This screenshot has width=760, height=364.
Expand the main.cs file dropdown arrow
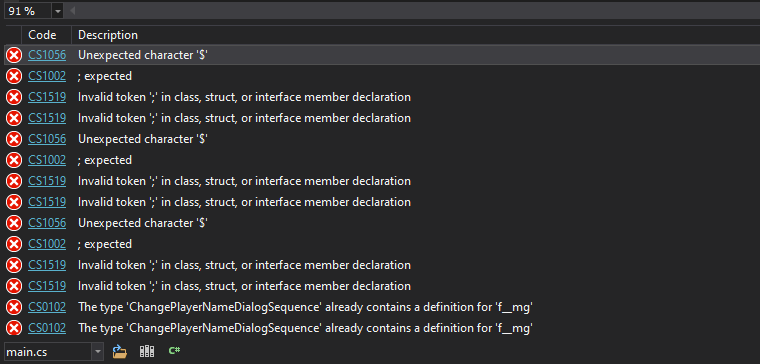point(98,351)
